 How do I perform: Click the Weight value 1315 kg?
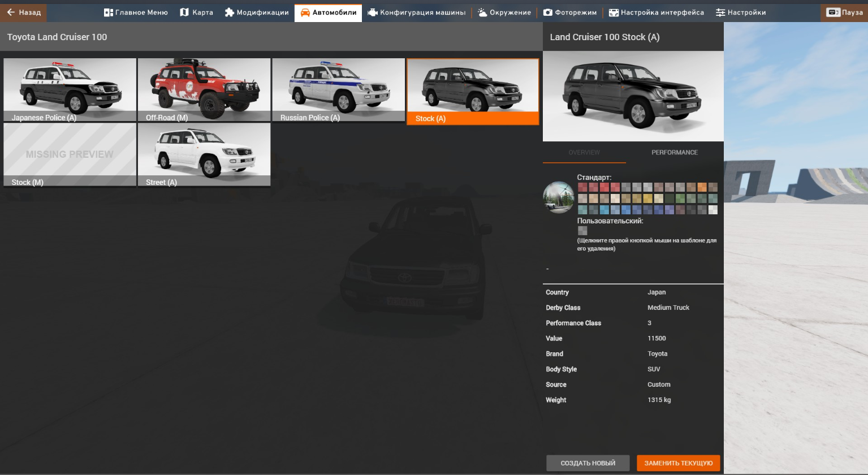[x=659, y=400]
